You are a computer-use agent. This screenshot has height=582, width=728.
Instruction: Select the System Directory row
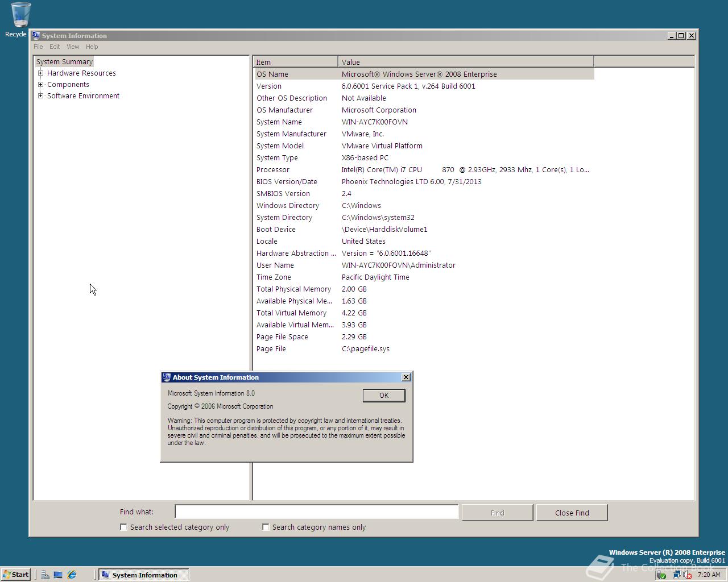click(x=424, y=217)
